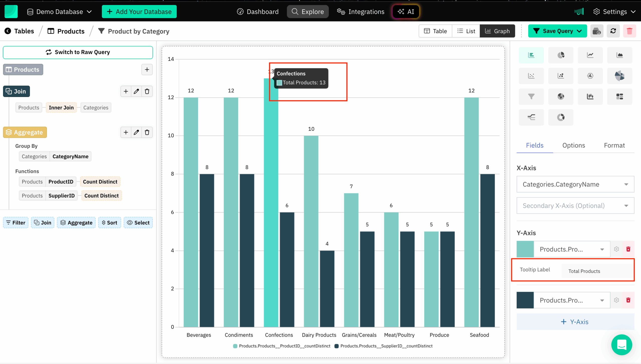Remove the Aggregate step with trash icon
Image resolution: width=641 pixels, height=364 pixels.
point(147,132)
